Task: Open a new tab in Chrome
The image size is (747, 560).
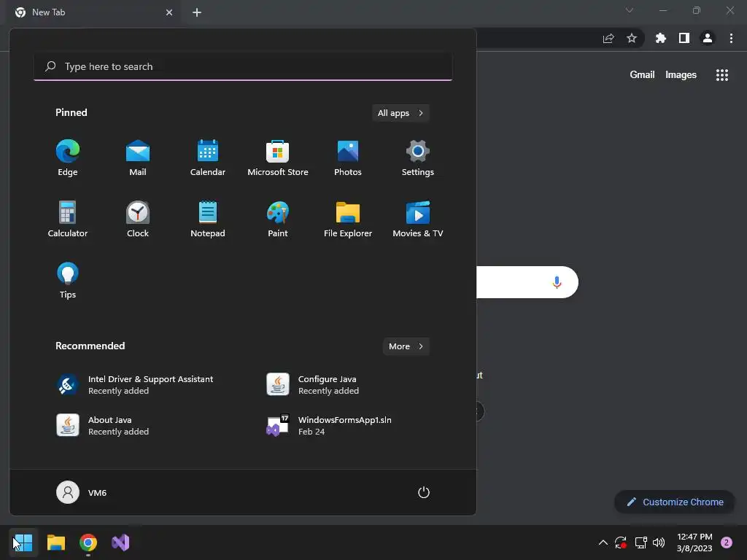Action: 197,12
